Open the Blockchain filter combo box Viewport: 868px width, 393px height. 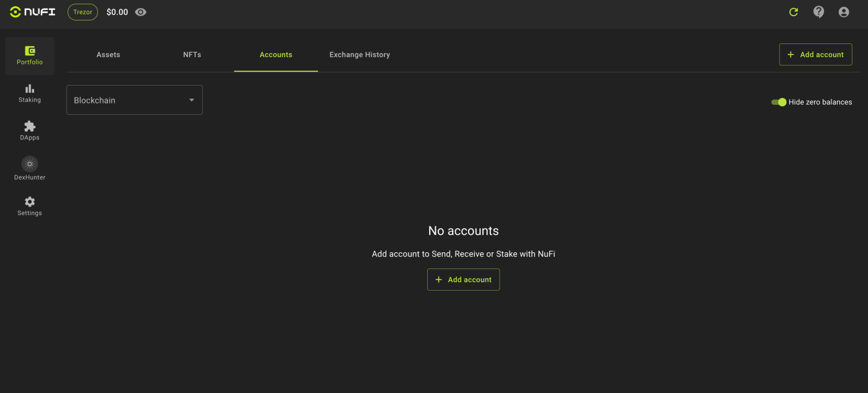135,100
